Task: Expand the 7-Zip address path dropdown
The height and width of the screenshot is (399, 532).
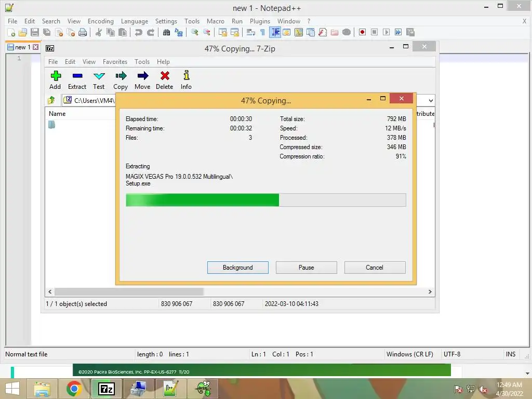Action: coord(431,101)
